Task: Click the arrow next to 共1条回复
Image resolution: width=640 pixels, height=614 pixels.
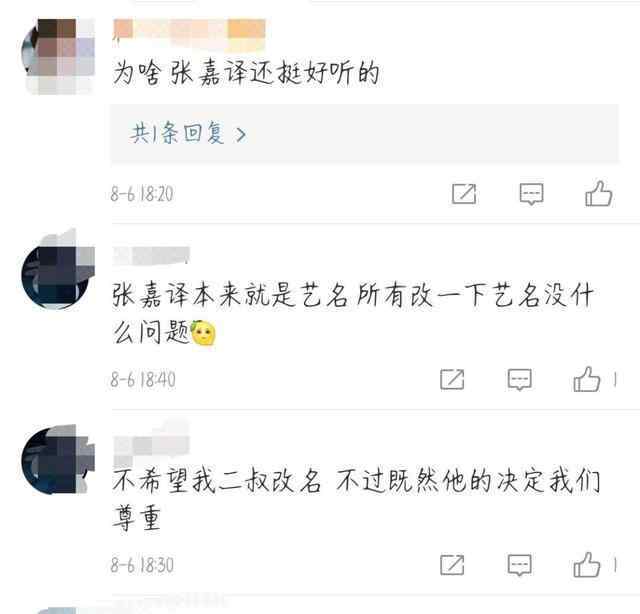Action: 241,134
